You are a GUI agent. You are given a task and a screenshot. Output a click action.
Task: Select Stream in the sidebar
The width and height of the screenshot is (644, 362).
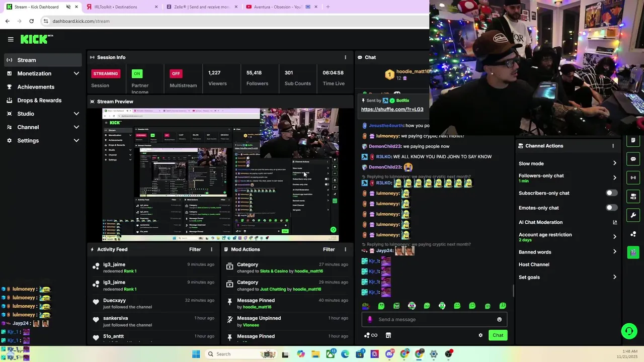tap(43, 60)
